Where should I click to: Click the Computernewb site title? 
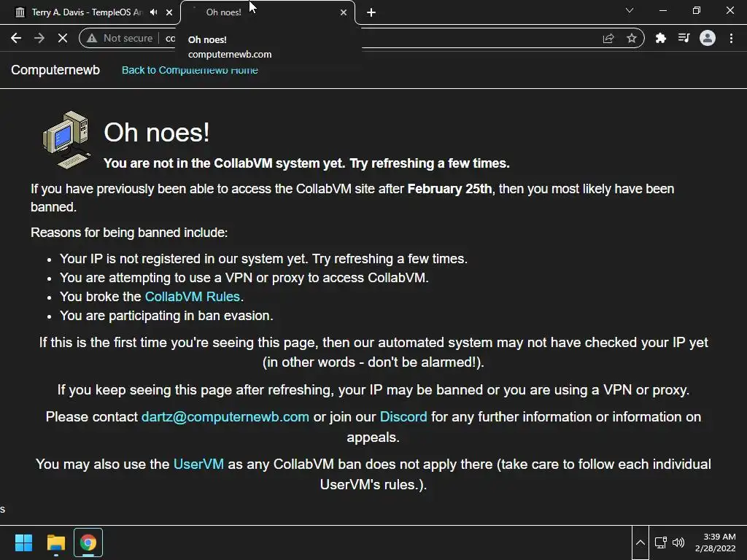55,70
